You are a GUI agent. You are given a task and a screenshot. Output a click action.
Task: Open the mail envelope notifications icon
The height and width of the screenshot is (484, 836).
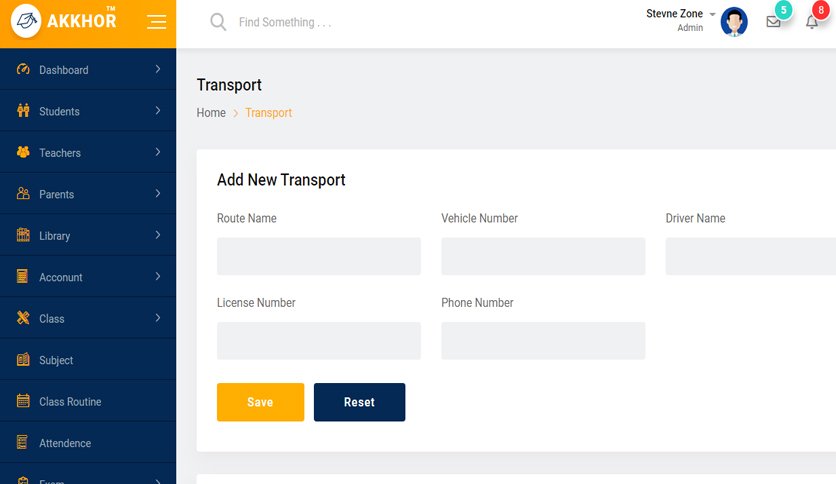tap(773, 22)
